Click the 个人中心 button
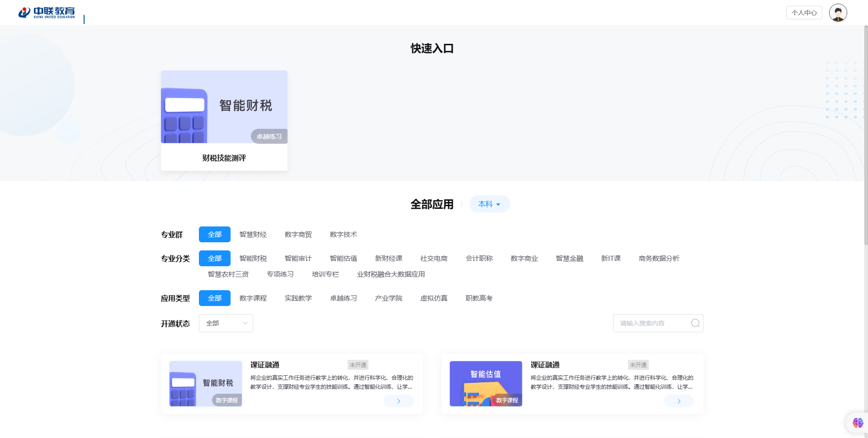The height and width of the screenshot is (438, 868). tap(804, 13)
